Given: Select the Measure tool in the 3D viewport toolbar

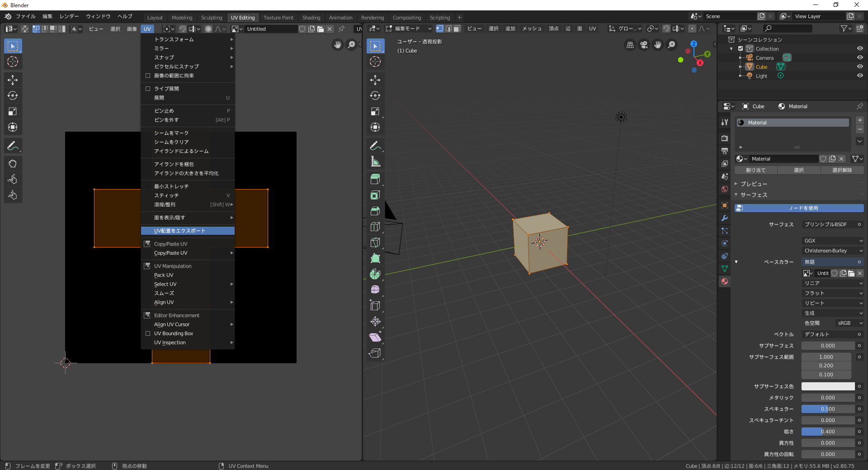Looking at the screenshot, I should click(376, 161).
